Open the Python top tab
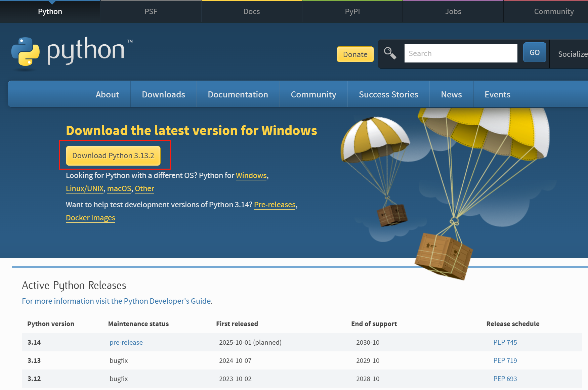 pos(50,11)
